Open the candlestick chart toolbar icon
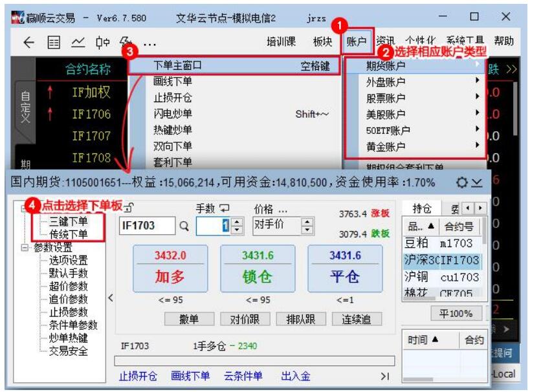The height and width of the screenshot is (392, 541). 102,43
